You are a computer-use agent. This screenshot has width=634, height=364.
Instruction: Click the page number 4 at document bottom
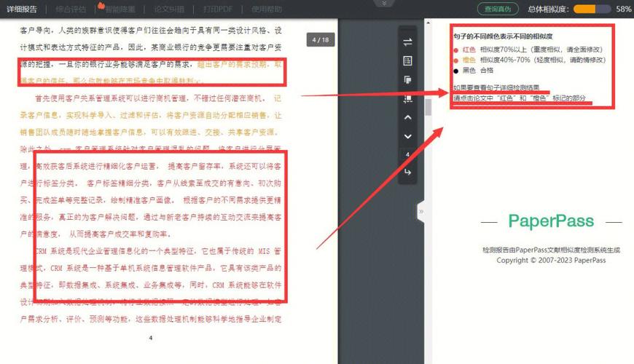click(x=151, y=338)
